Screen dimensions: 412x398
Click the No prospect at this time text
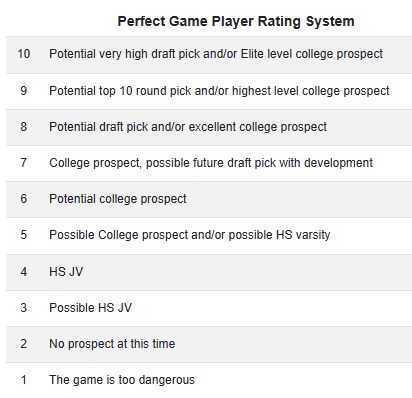[x=112, y=344]
